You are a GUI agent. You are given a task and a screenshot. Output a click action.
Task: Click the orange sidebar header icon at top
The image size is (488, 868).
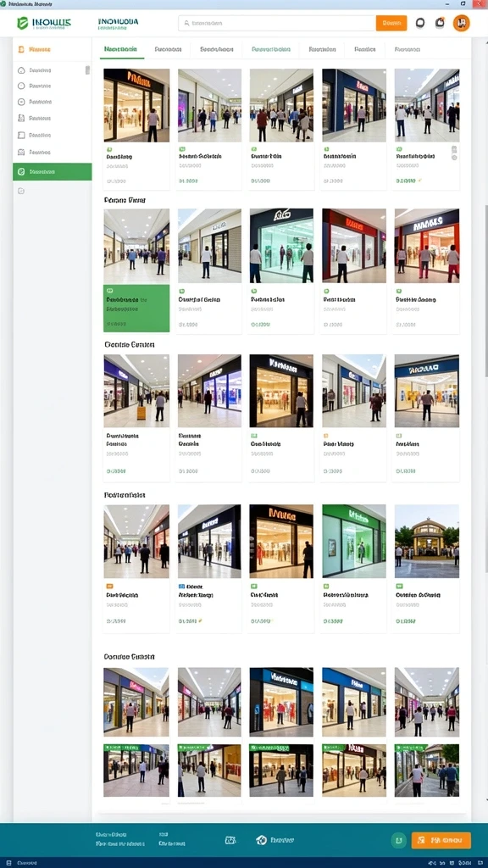click(x=21, y=49)
